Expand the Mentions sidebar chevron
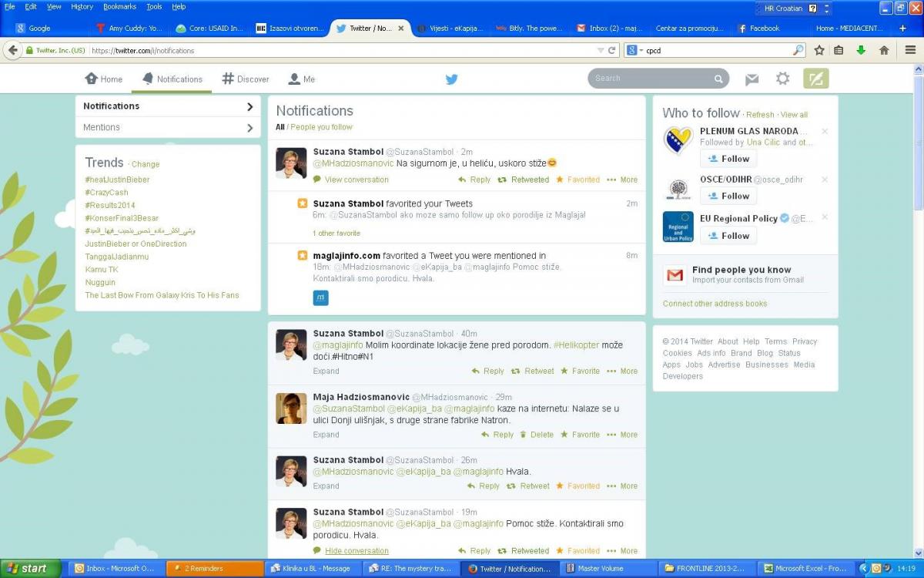The width and height of the screenshot is (924, 578). tap(249, 128)
